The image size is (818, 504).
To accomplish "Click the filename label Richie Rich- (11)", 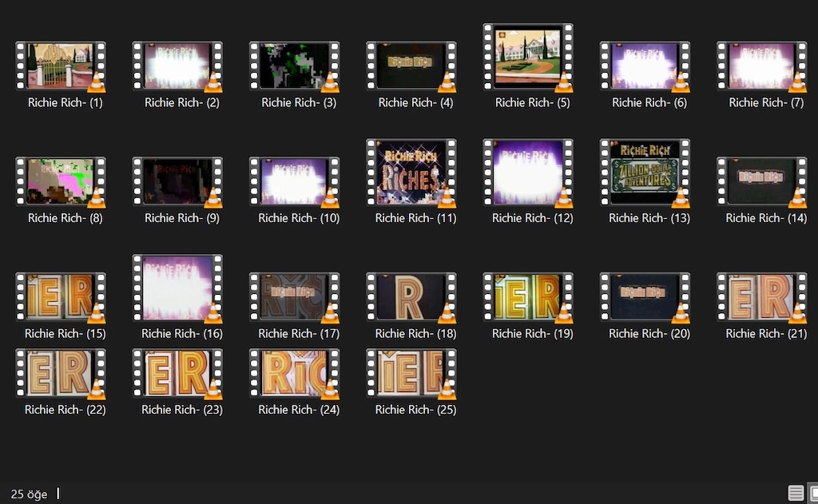I will click(x=415, y=218).
